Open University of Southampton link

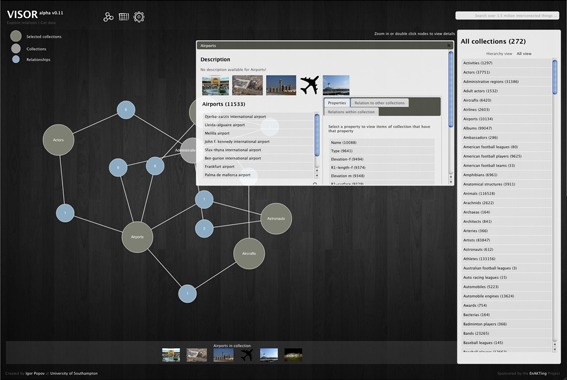click(x=74, y=373)
